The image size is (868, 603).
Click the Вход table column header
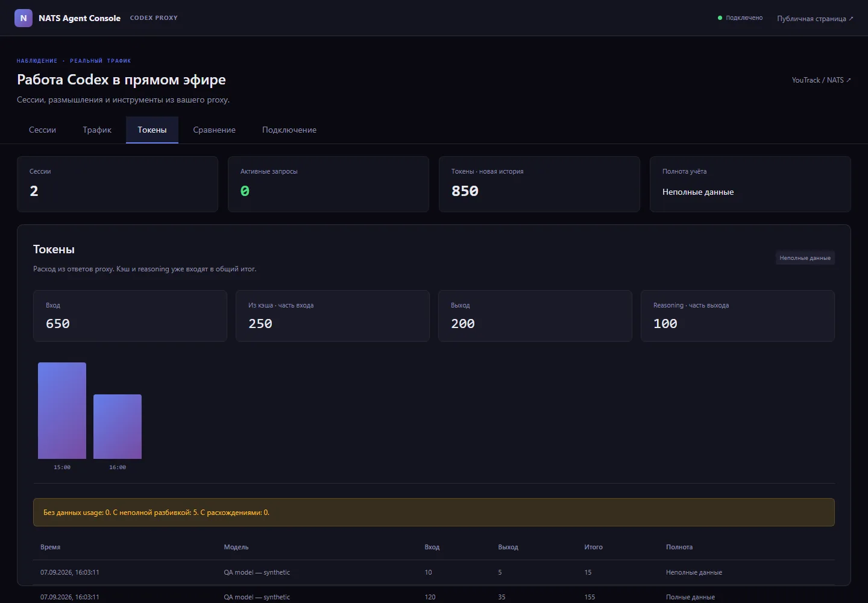coord(432,547)
